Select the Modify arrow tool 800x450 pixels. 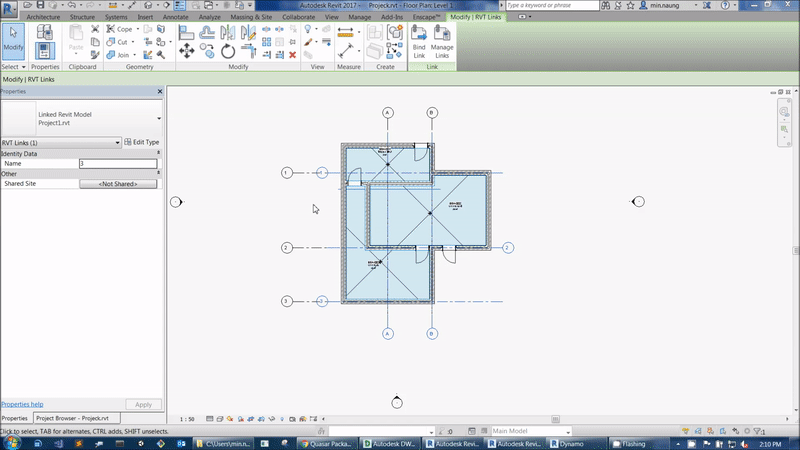click(x=14, y=38)
